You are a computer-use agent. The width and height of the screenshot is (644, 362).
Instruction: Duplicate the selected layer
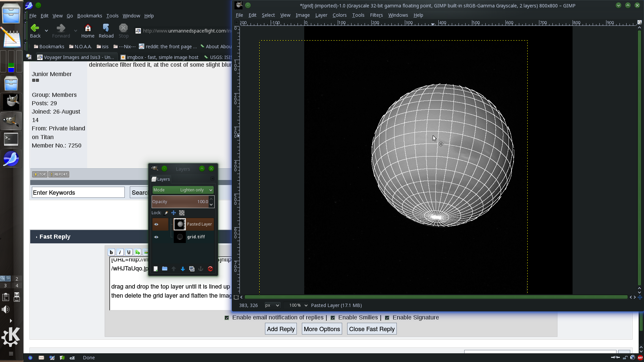tap(192, 269)
